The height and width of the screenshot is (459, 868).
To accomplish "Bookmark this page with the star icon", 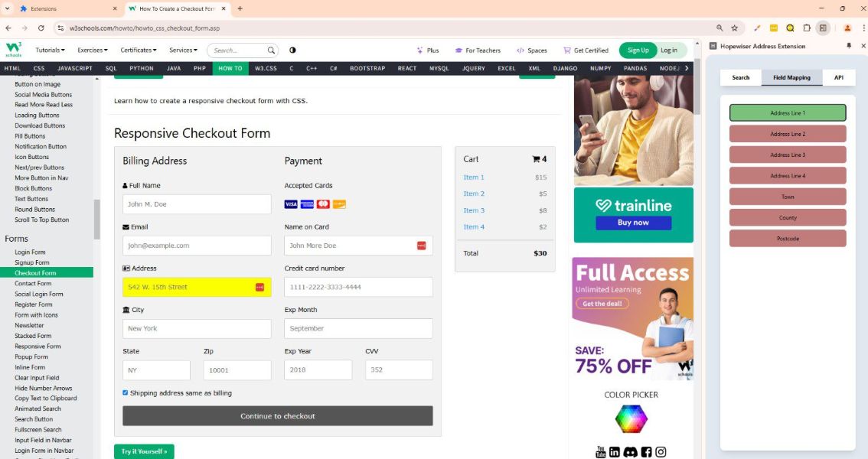I will click(734, 28).
